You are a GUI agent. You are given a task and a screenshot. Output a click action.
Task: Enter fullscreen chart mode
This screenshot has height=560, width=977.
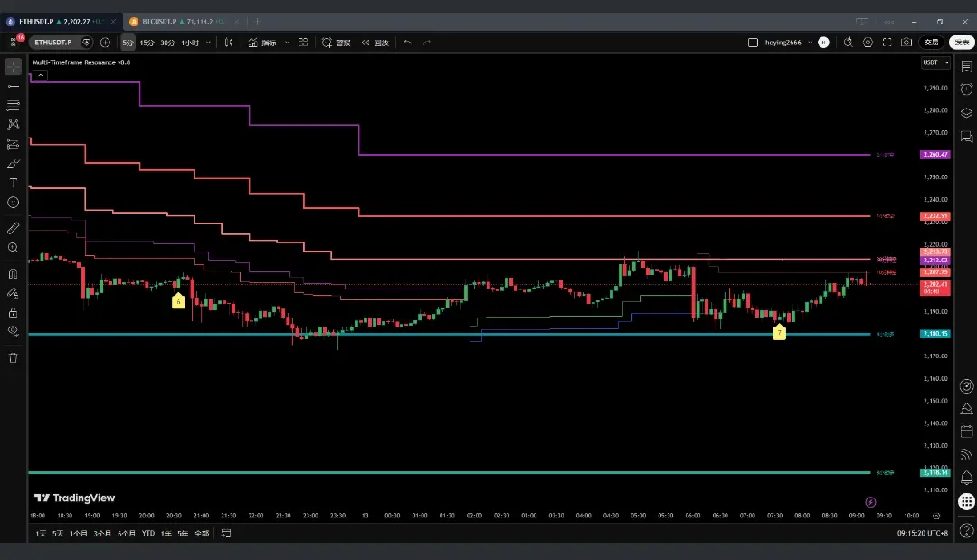[x=887, y=43]
